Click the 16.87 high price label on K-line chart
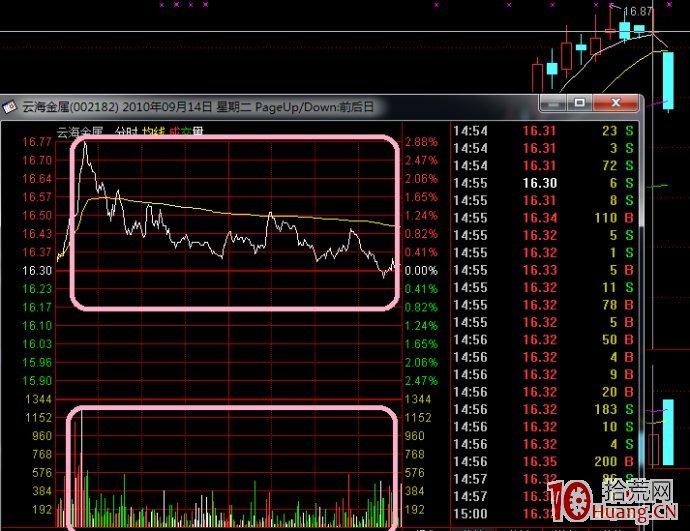 (x=638, y=11)
